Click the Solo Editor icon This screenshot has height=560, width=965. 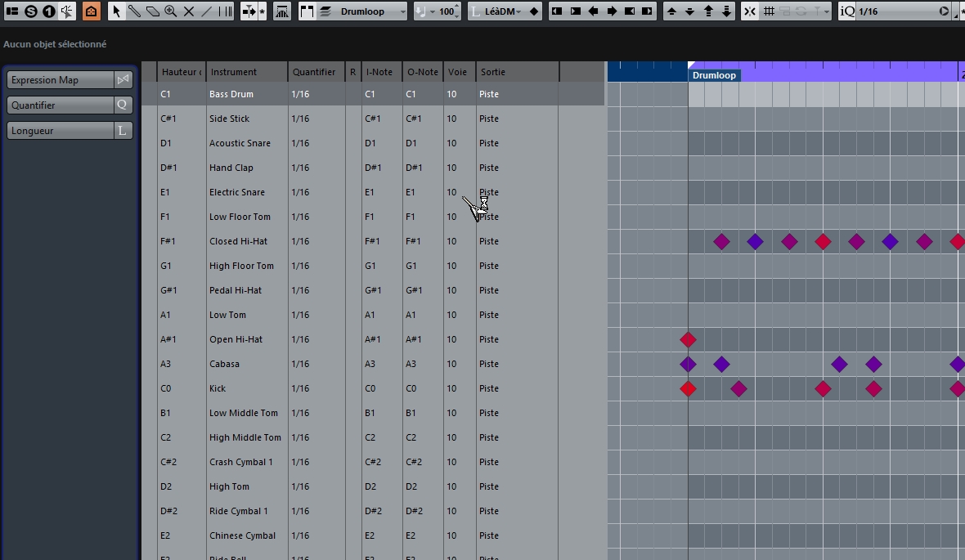pyautogui.click(x=29, y=11)
